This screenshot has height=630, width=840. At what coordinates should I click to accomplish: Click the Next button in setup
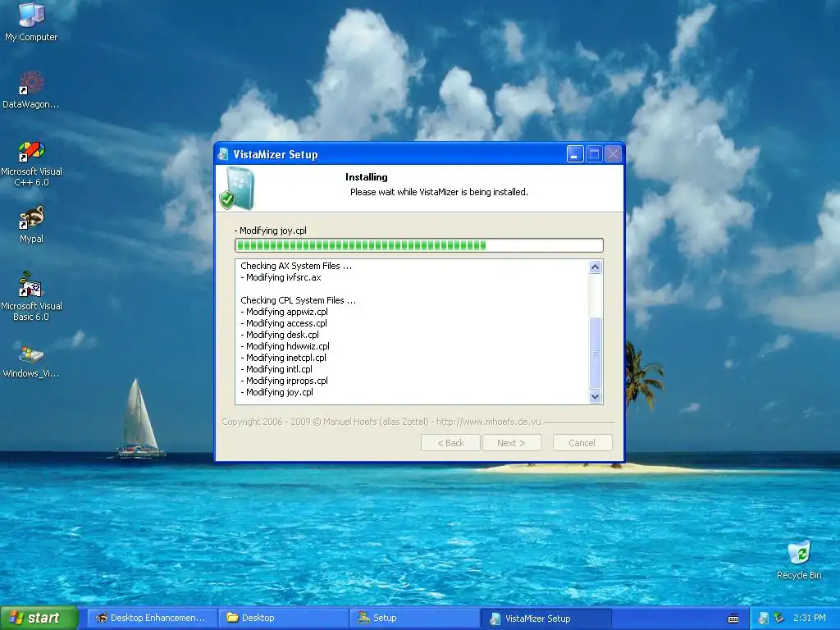512,443
